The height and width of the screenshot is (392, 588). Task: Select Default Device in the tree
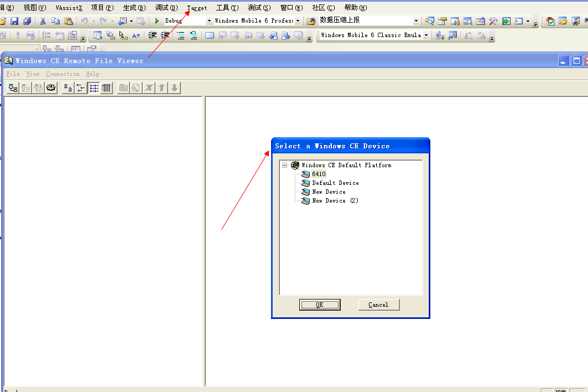pyautogui.click(x=335, y=183)
